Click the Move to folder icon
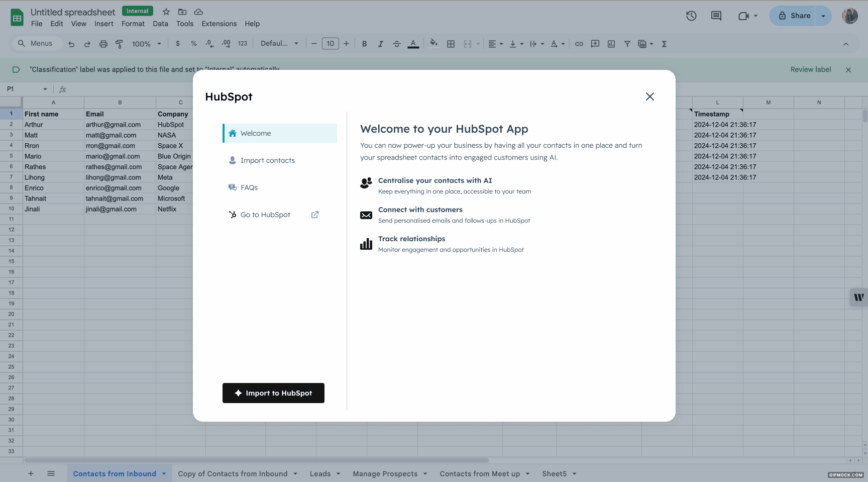The image size is (868, 482). [x=182, y=12]
